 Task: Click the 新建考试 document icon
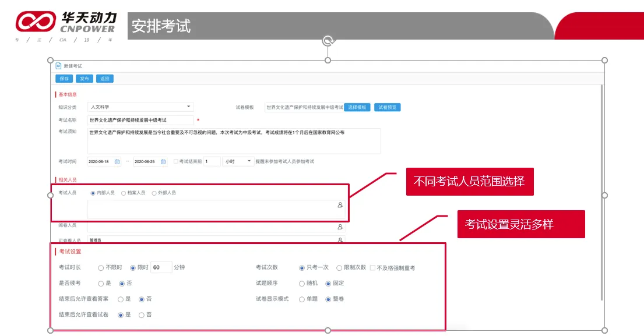click(x=58, y=66)
